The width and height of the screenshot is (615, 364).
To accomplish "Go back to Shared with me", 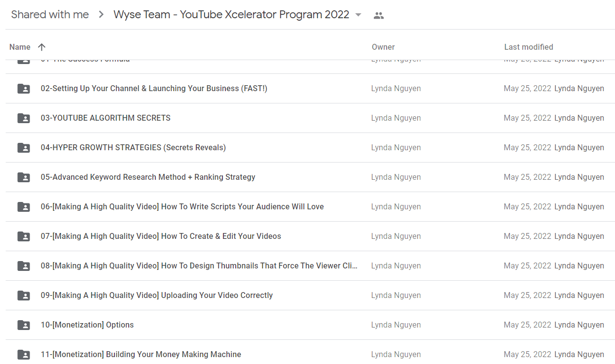I will 50,15.
